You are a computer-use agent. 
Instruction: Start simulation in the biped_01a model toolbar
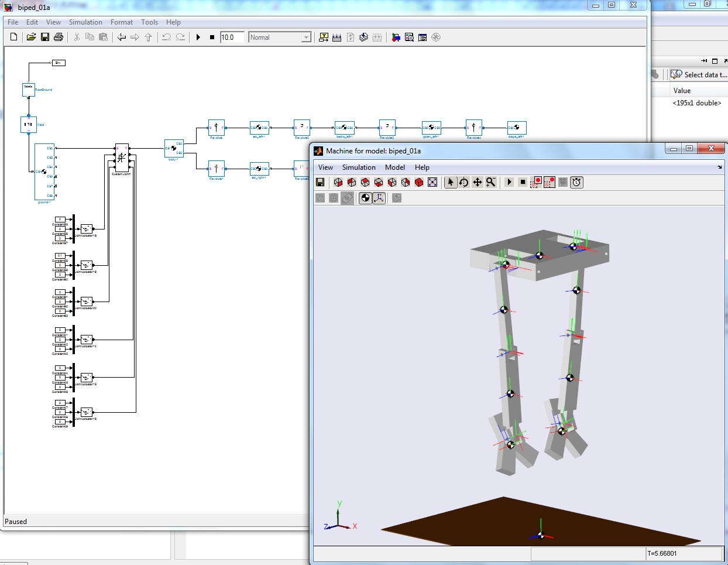[198, 37]
